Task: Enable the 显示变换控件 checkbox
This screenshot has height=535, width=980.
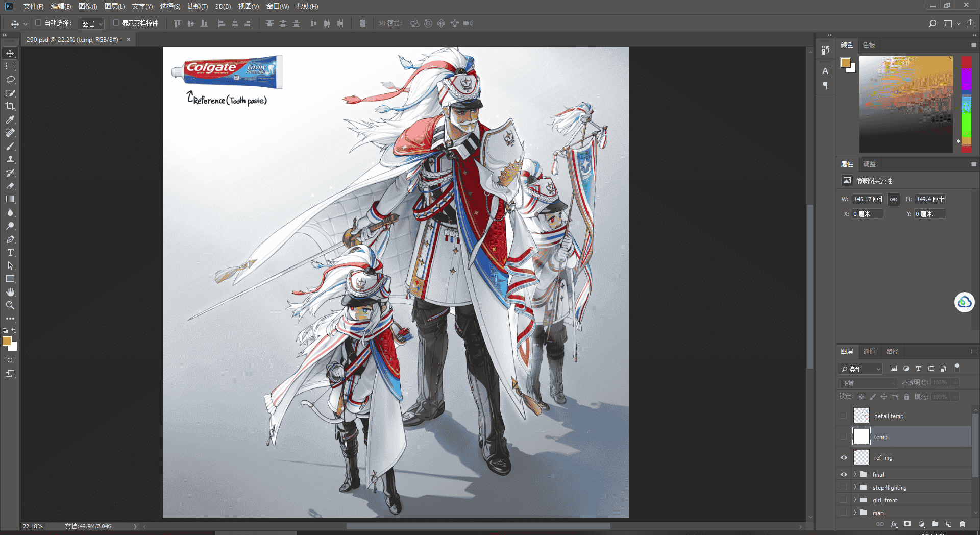Action: pos(116,23)
